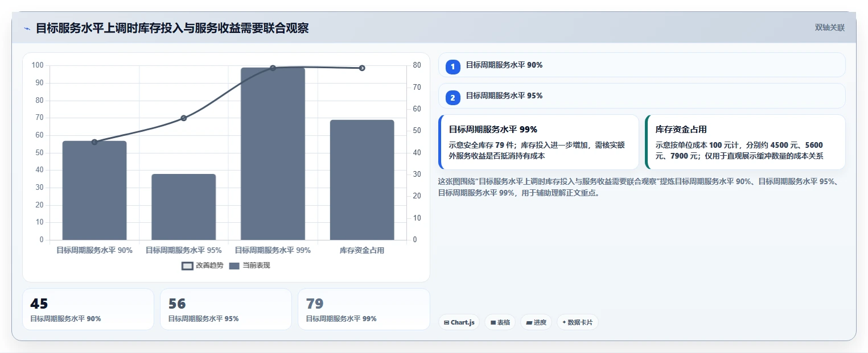Click the trend line point on the 90% bar
This screenshot has width=868, height=353.
tap(94, 142)
